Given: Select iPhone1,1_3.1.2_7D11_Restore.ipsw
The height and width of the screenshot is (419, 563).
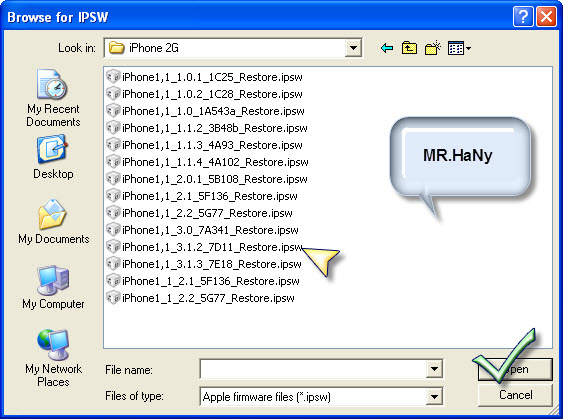Looking at the screenshot, I should coord(205,247).
